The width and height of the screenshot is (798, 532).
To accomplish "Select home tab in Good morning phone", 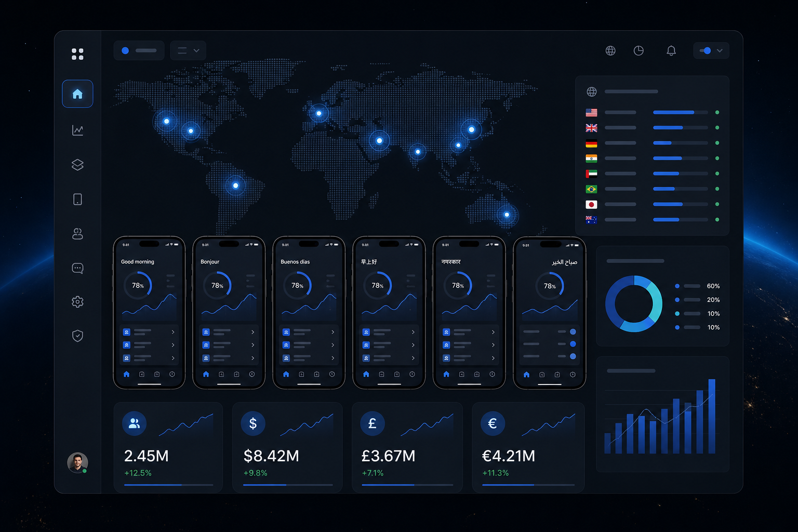I will tap(126, 374).
